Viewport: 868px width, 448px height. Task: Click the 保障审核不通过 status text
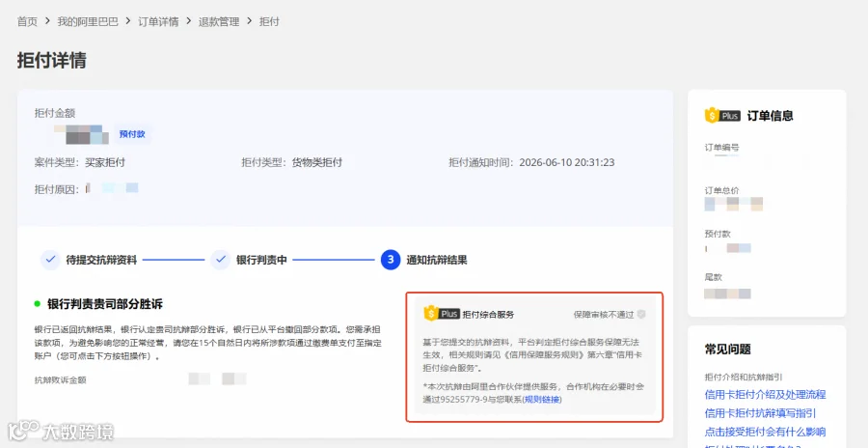pyautogui.click(x=604, y=315)
